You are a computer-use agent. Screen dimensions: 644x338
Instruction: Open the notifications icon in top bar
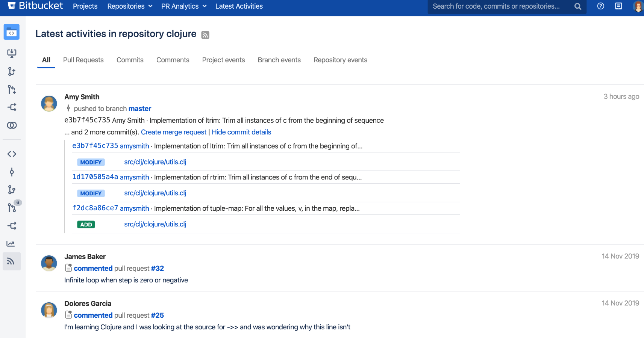[x=618, y=6]
